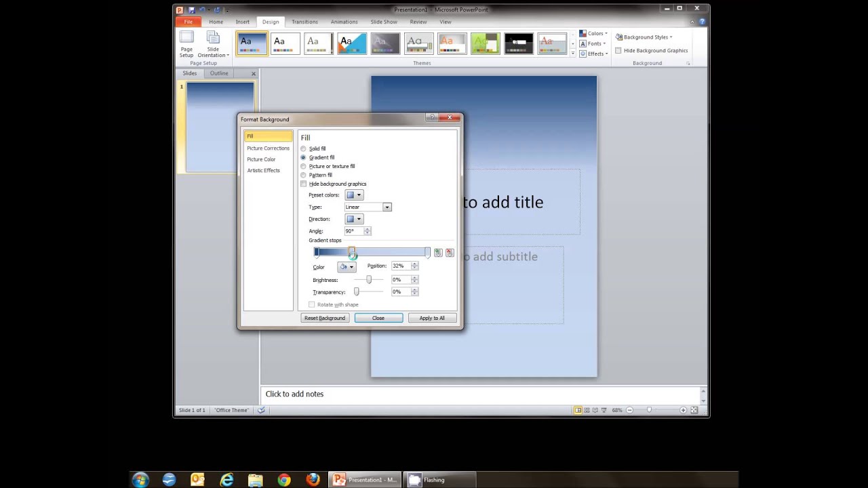Screen dimensions: 868x488
Task: Open the Slide Orientation menu
Action: coord(213,43)
